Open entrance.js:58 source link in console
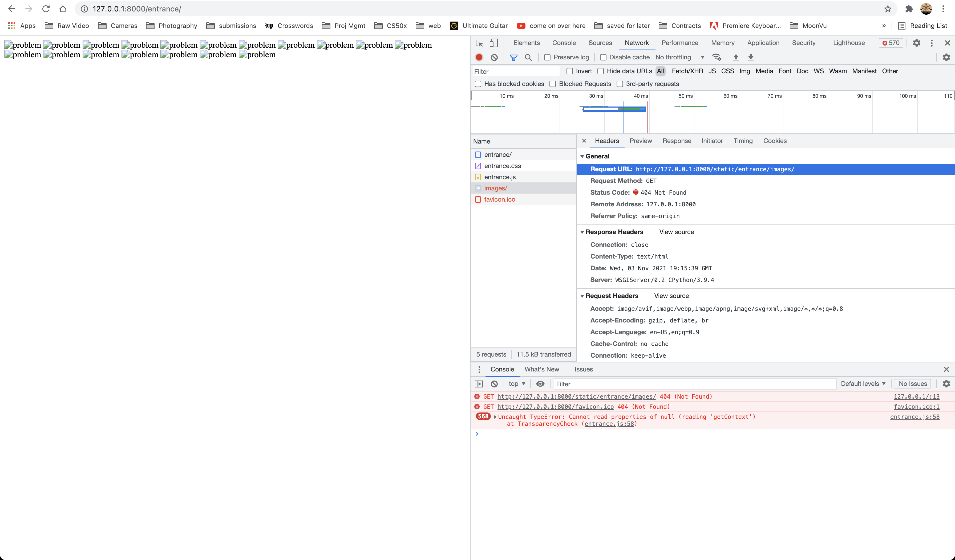955x560 pixels. pyautogui.click(x=914, y=417)
